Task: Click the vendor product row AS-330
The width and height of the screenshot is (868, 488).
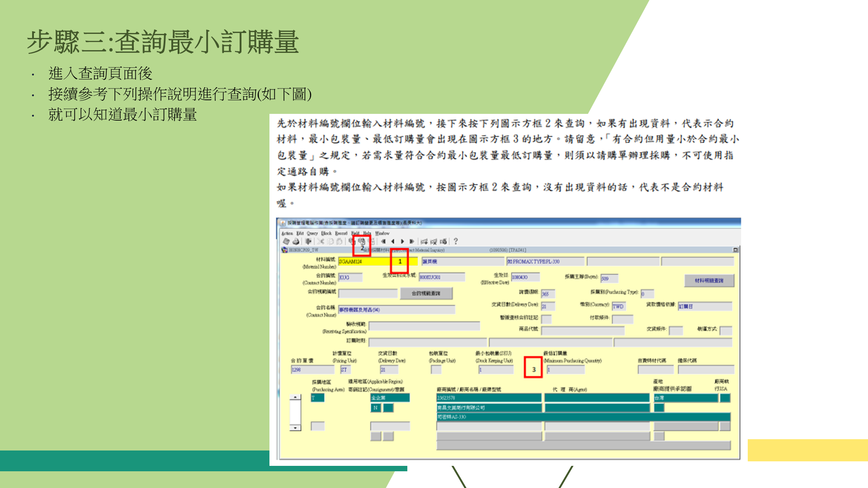Action: coord(583,417)
